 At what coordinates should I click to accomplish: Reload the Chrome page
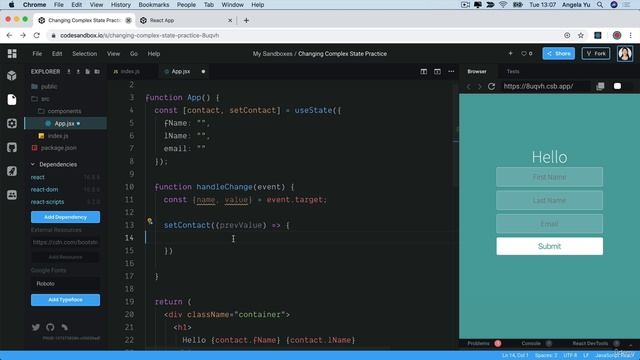pos(37,36)
